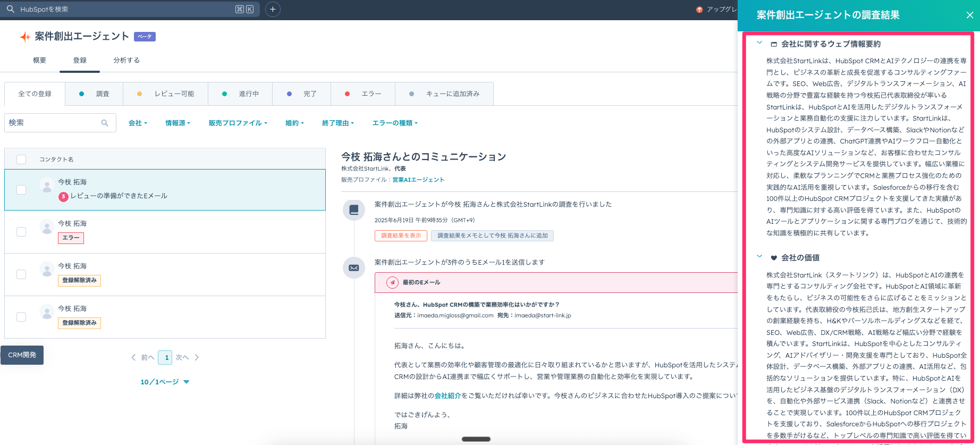Click the search icon in 検索 field
Image resolution: width=980 pixels, height=445 pixels.
(x=105, y=123)
